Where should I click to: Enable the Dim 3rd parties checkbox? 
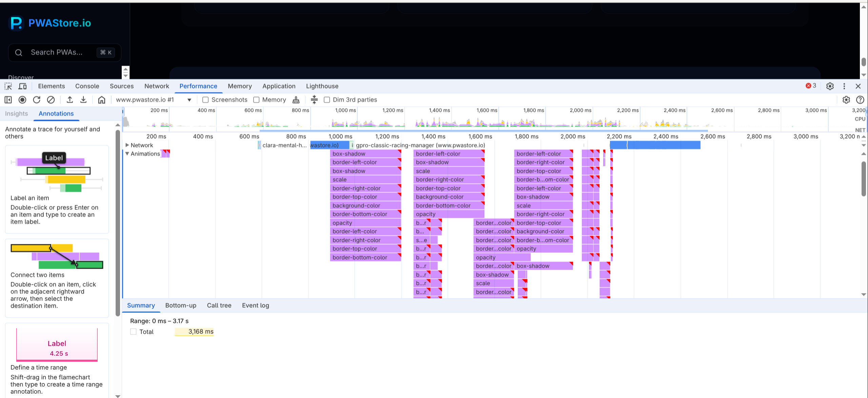(x=327, y=100)
